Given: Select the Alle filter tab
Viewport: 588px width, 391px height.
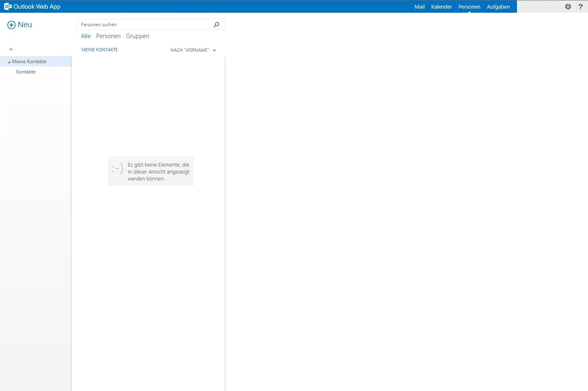Looking at the screenshot, I should [86, 36].
